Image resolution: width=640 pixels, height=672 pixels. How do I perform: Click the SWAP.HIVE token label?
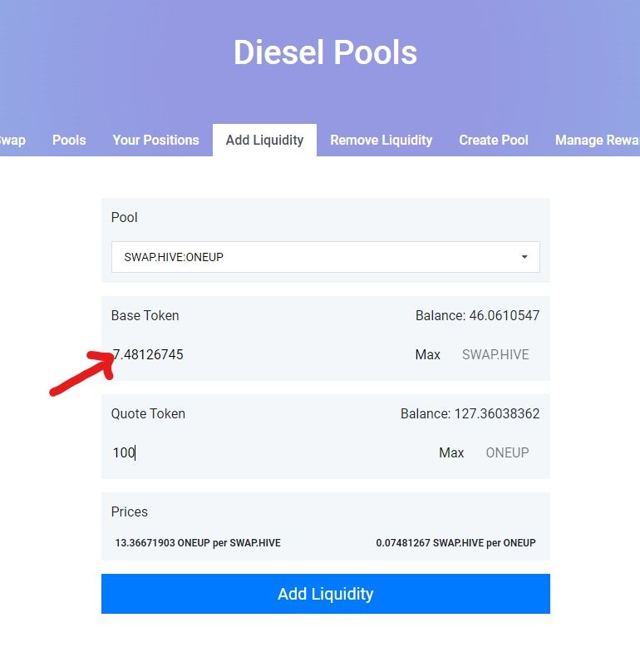pyautogui.click(x=495, y=354)
